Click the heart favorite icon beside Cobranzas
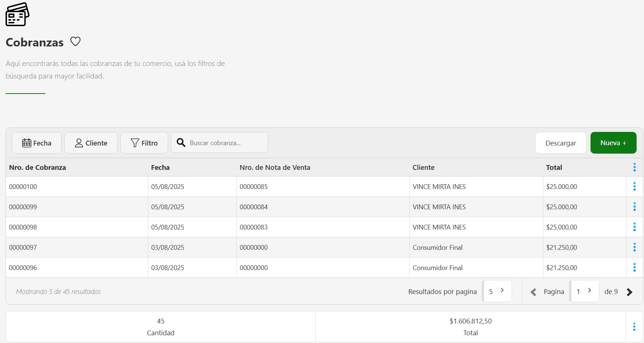The height and width of the screenshot is (343, 644). [75, 42]
